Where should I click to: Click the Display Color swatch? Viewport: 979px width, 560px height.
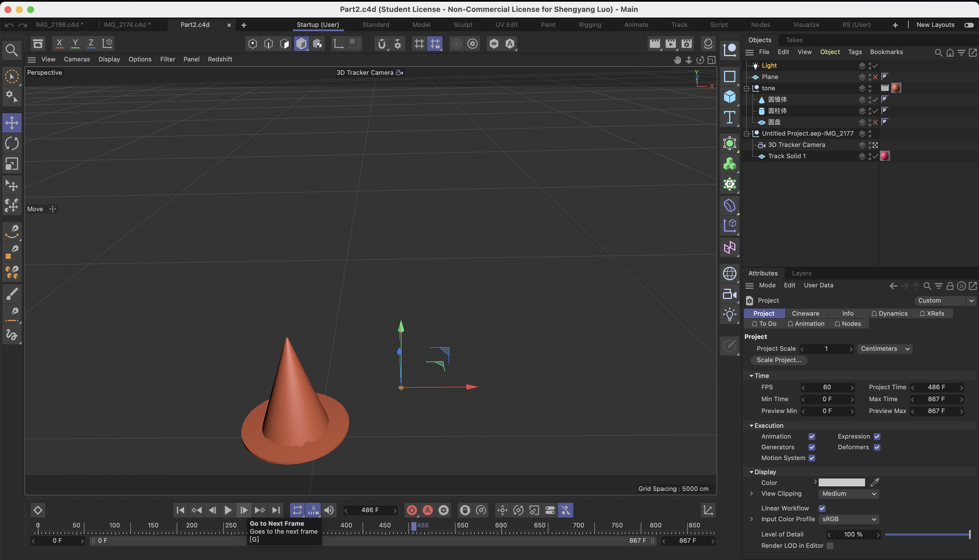click(841, 482)
